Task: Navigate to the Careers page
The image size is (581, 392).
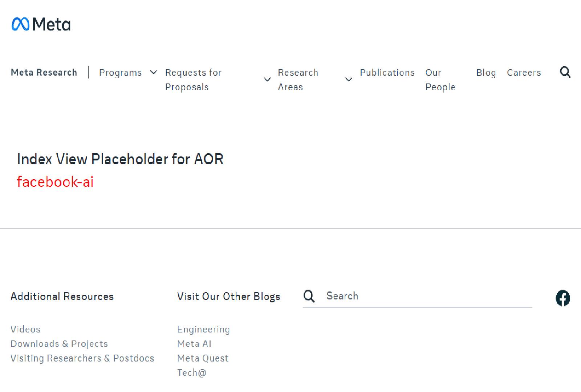Action: pos(524,73)
